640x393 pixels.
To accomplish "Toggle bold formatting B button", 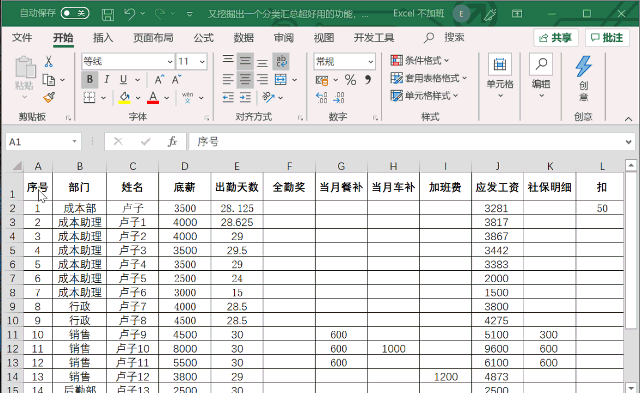I will click(x=89, y=79).
